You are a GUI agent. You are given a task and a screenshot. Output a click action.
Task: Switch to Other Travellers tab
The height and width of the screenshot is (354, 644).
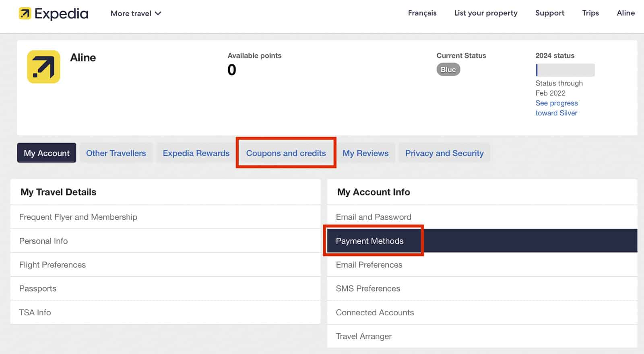[x=116, y=153]
